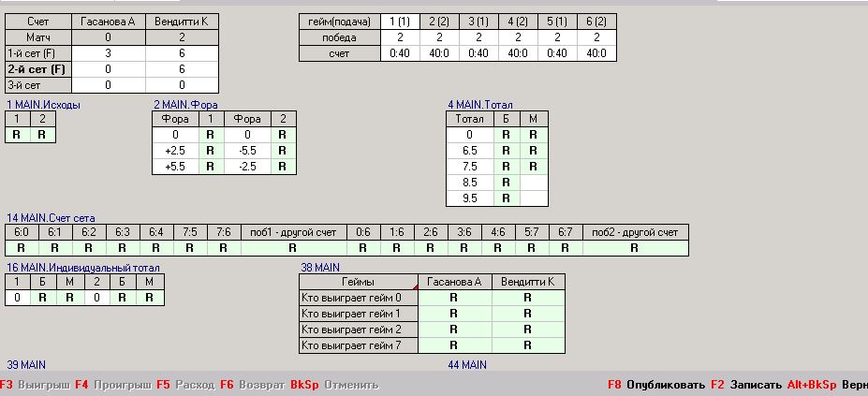Screen dimensions: 868x396
Task: Open the 39 MAIN section title
Action: click(x=26, y=364)
